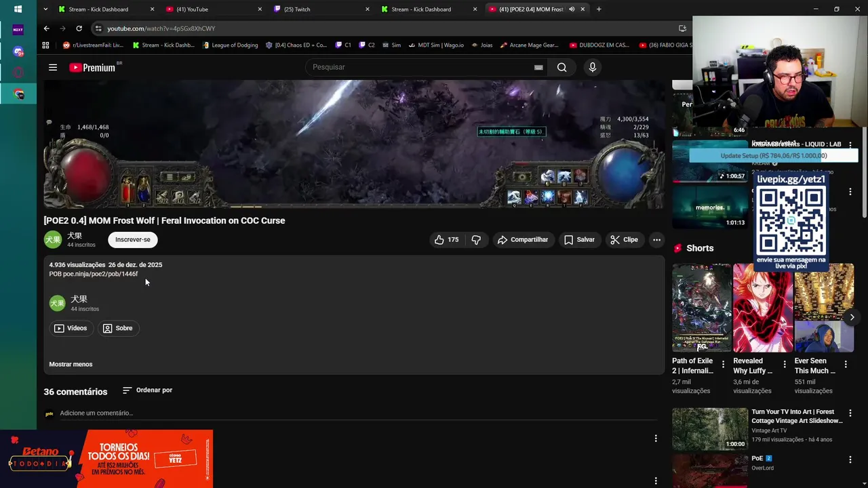Open the video more actions menu
This screenshot has height=488, width=868.
pyautogui.click(x=656, y=239)
